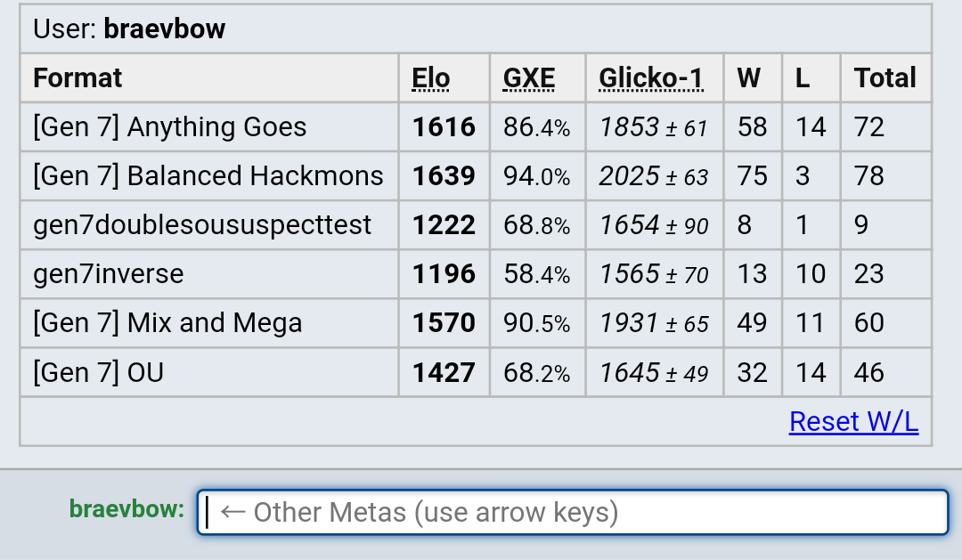962x560 pixels.
Task: Click the Glicko-1 column header abbreviation
Action: [650, 77]
